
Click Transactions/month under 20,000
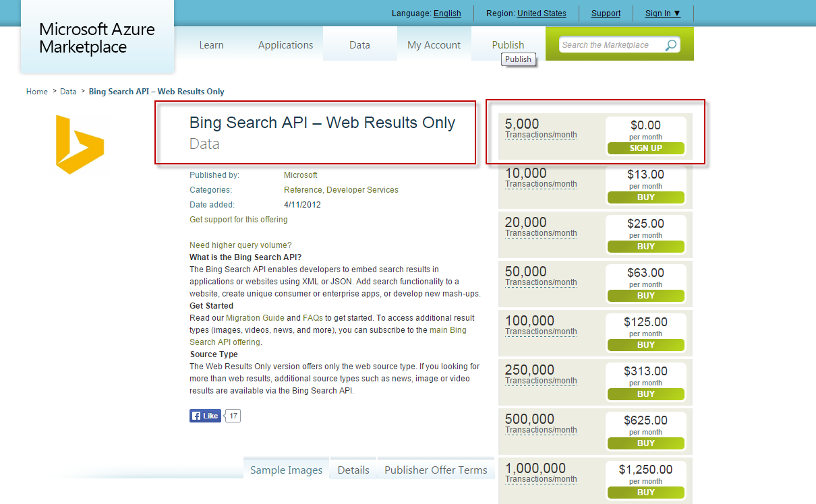(541, 233)
